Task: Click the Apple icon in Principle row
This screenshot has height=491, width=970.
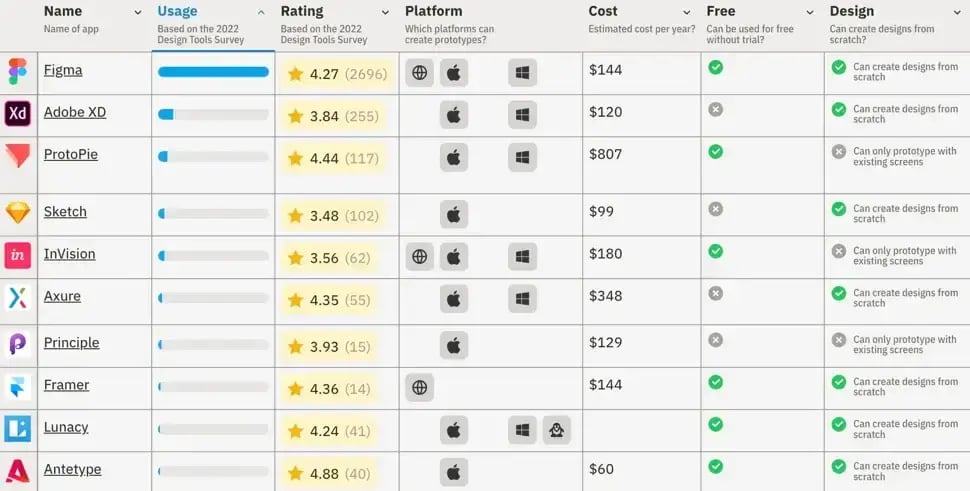Action: (454, 346)
